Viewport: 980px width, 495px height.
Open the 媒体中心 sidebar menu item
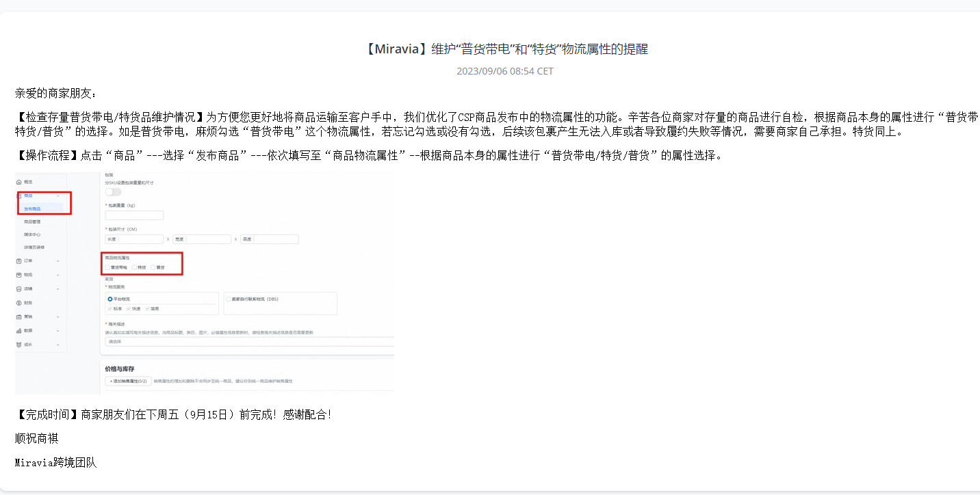click(32, 235)
